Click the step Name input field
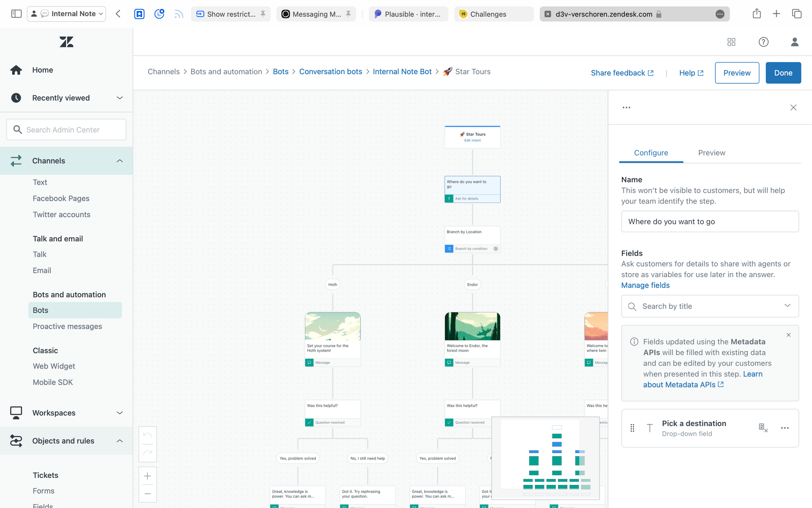The image size is (812, 508). tap(710, 221)
